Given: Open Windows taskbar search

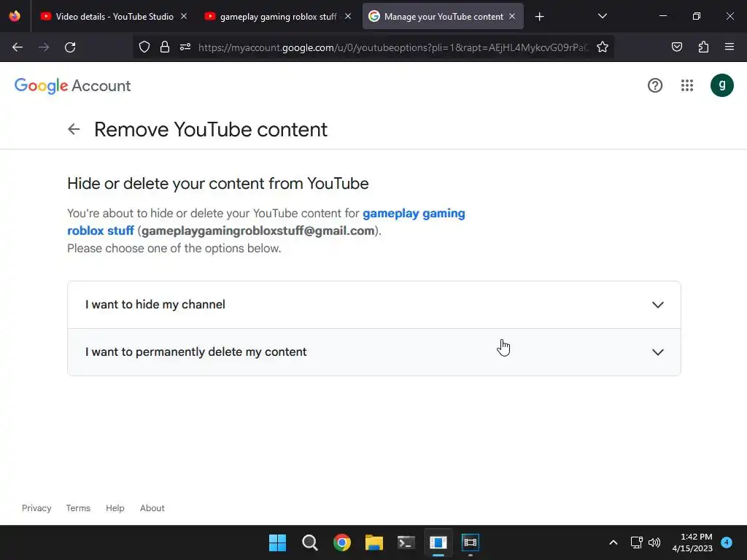Looking at the screenshot, I should (309, 542).
